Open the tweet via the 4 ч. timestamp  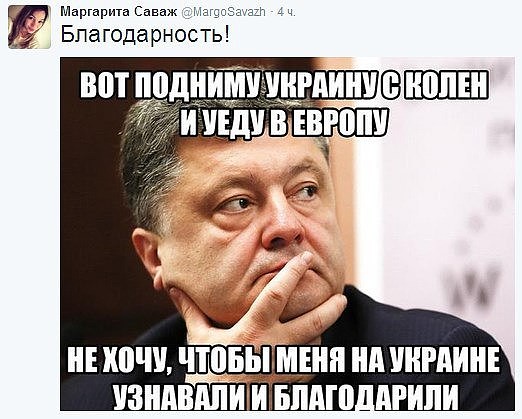[287, 12]
